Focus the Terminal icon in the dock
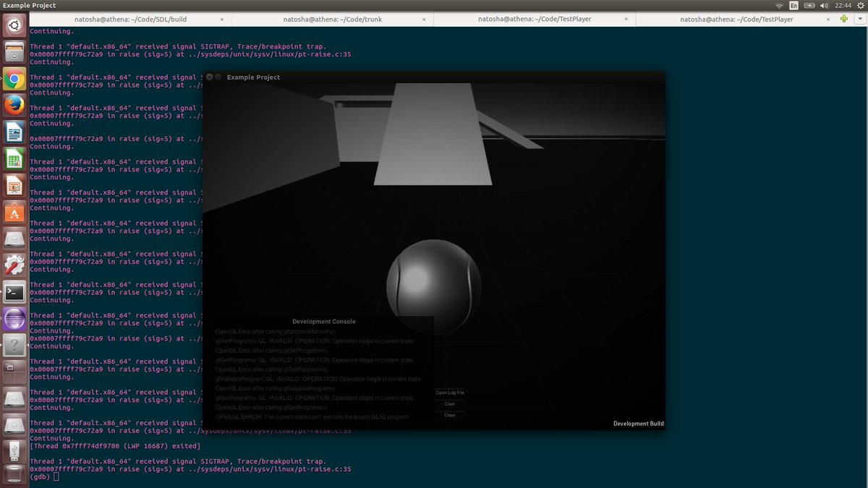This screenshot has height=488, width=868. [14, 292]
